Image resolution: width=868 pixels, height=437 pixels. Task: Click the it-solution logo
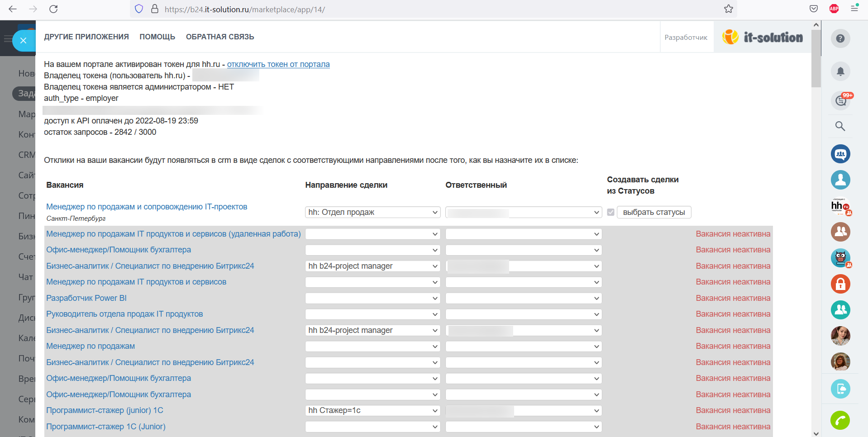pyautogui.click(x=763, y=37)
